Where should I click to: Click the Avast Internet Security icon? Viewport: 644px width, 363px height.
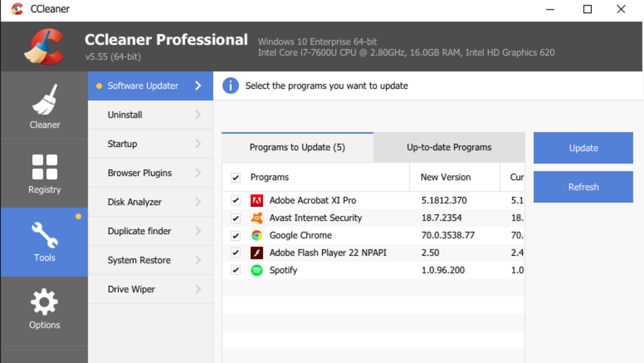(257, 218)
